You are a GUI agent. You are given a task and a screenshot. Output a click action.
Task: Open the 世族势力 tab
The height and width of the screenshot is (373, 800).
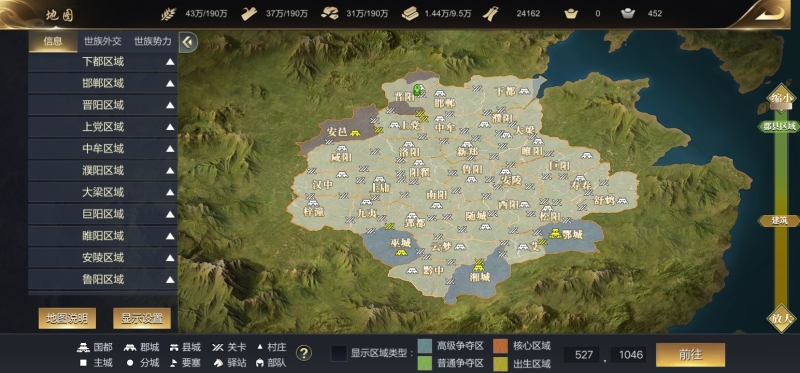[153, 41]
